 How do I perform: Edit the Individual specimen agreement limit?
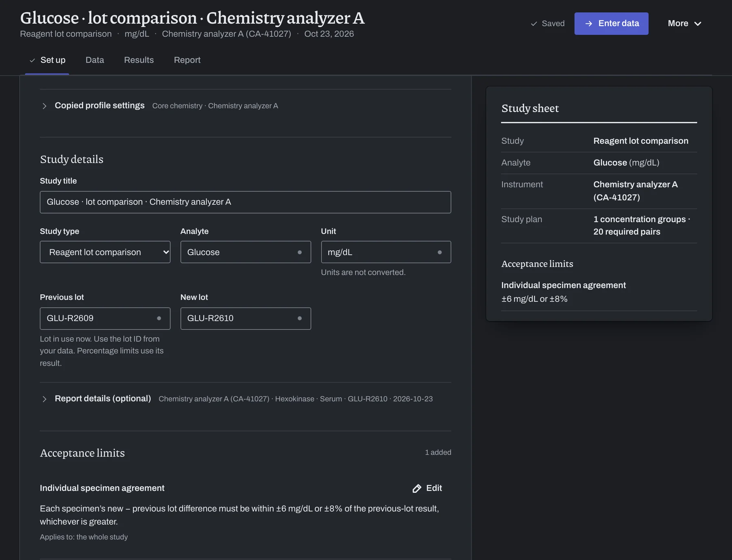pyautogui.click(x=427, y=488)
